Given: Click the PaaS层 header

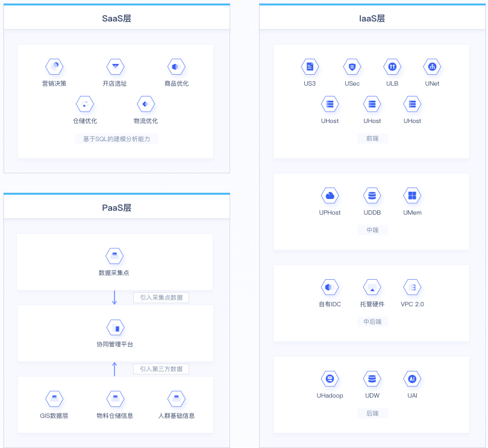Looking at the screenshot, I should point(117,207).
